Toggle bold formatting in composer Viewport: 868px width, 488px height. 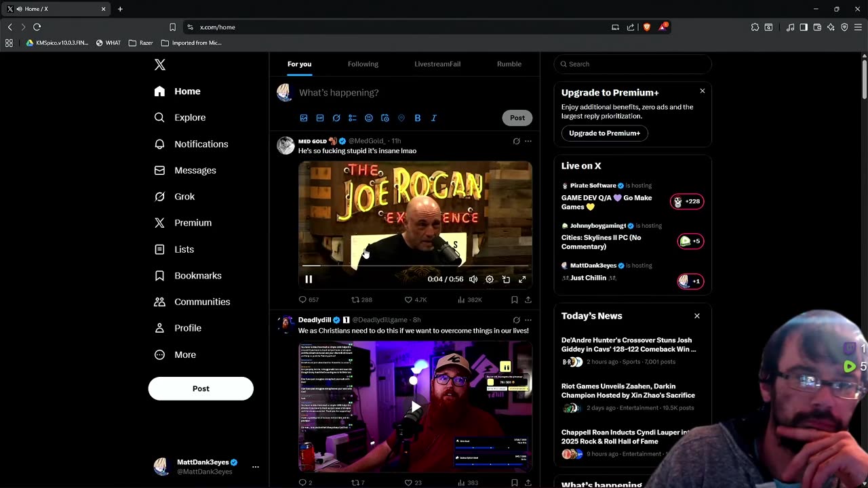418,118
